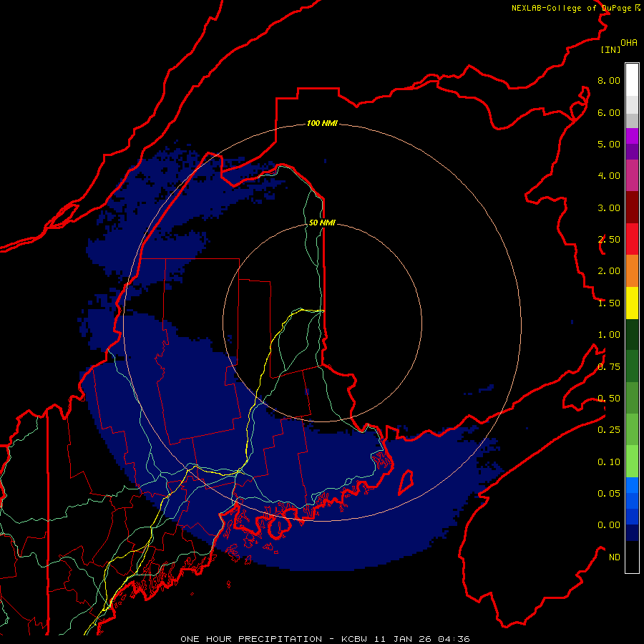644x644 pixels.
Task: Select the 4.00 legend value
Action: click(x=609, y=176)
